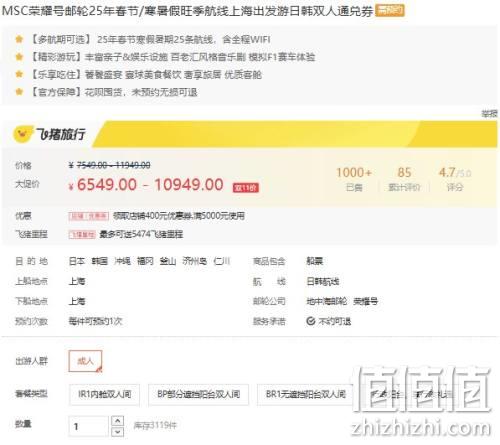Click the checkmark icon next to 不约可退
500x445 pixels.
point(310,321)
